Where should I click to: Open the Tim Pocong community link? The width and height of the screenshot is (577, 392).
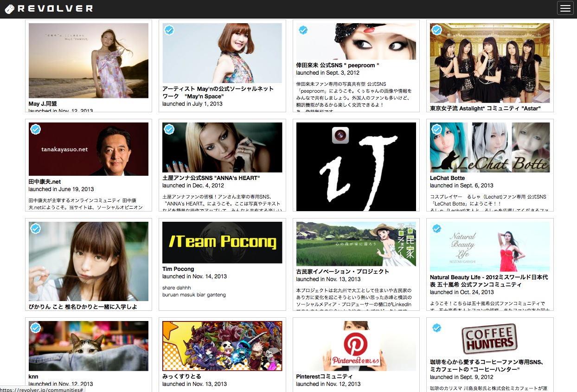pos(178,269)
